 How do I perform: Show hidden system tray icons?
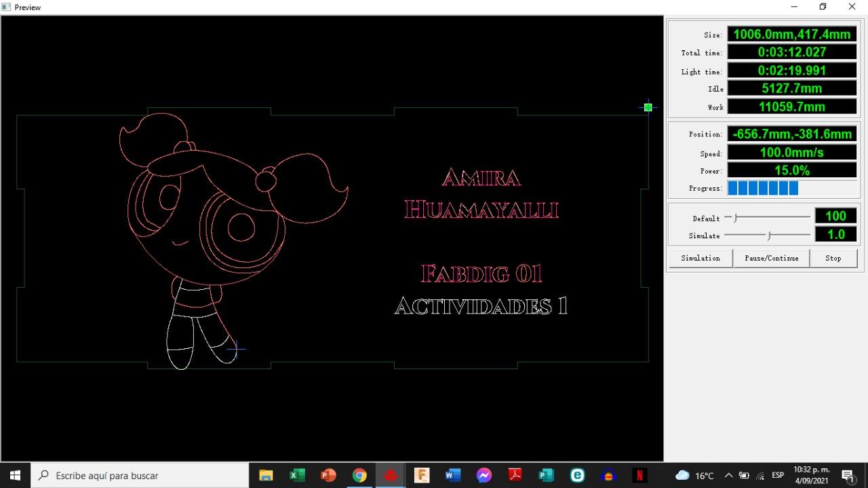pyautogui.click(x=728, y=475)
